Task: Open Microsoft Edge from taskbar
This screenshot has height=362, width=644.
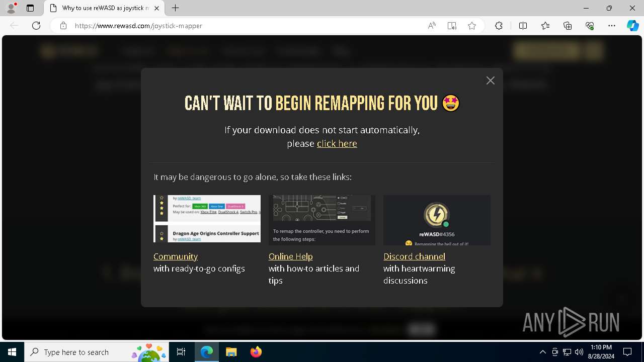Action: point(207,352)
